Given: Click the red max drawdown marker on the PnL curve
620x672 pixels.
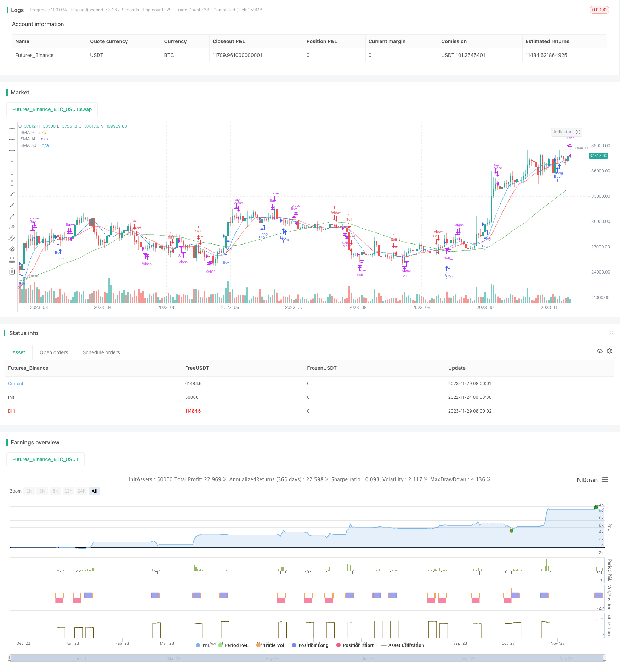Looking at the screenshot, I should click(511, 530).
